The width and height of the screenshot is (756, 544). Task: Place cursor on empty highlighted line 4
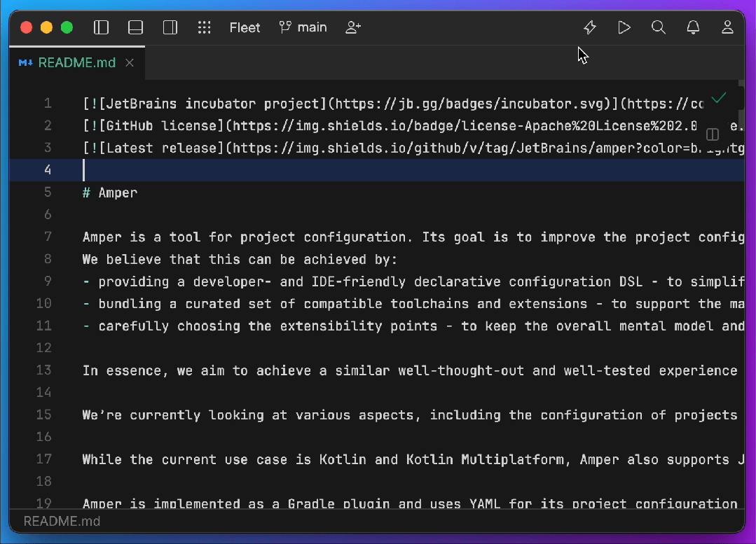pos(377,170)
